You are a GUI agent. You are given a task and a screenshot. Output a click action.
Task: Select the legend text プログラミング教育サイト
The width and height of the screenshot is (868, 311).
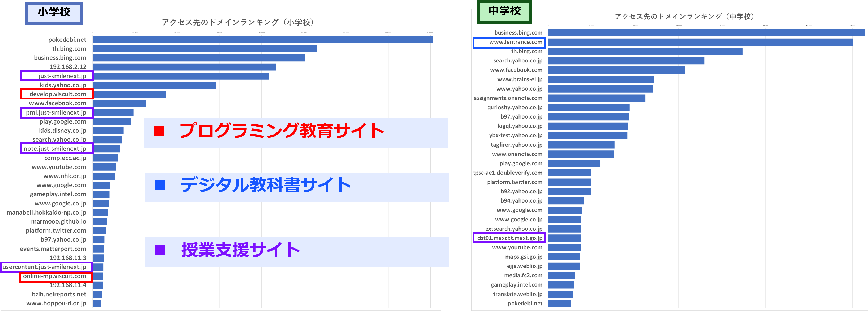pyautogui.click(x=282, y=131)
